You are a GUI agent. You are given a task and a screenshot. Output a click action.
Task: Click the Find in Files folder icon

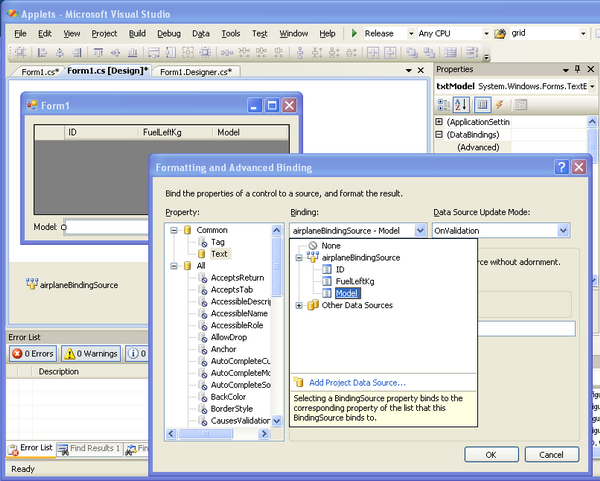[500, 34]
